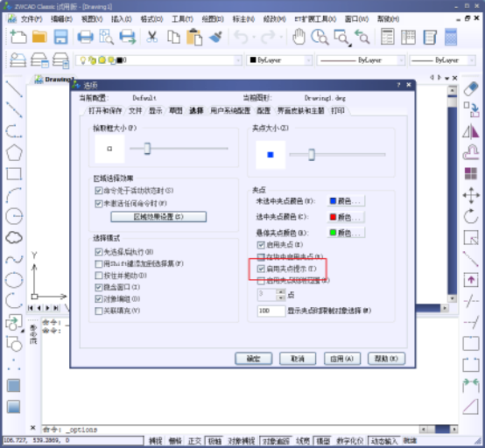Open the 格式 menu
This screenshot has height=448, width=485.
click(x=151, y=19)
